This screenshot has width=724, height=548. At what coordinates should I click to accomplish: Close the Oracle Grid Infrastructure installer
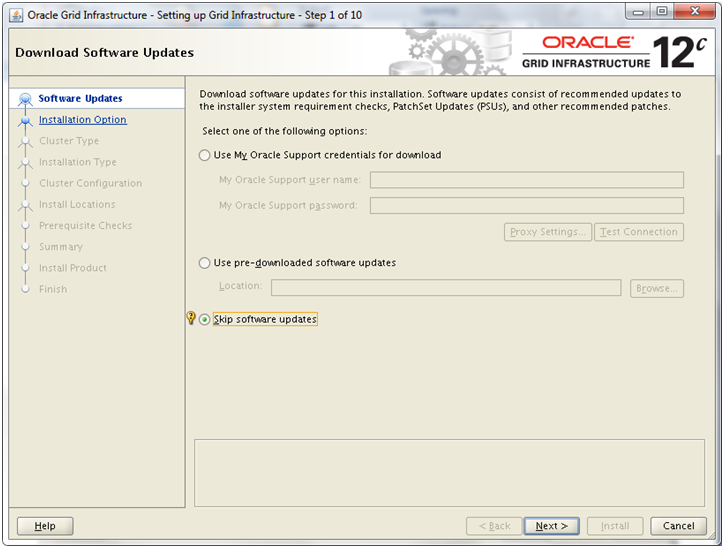click(x=694, y=12)
